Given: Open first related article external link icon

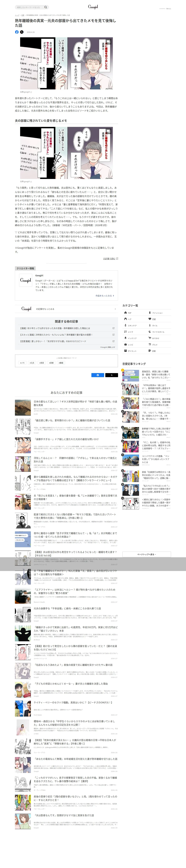Looking at the screenshot, I should pos(113,328).
